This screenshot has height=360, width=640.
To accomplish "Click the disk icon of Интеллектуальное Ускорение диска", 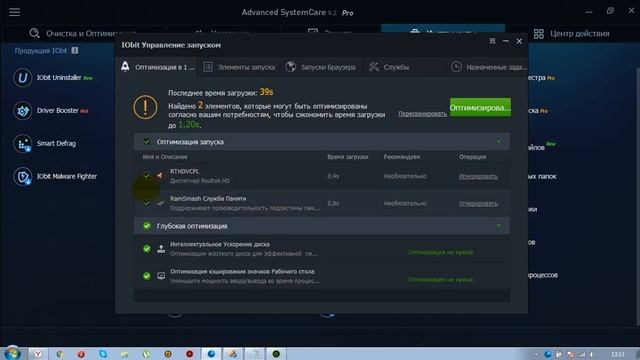I will (161, 249).
